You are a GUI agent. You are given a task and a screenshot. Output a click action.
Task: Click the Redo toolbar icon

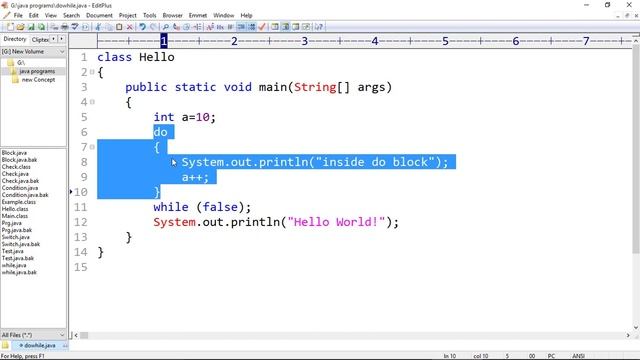tap(153, 27)
